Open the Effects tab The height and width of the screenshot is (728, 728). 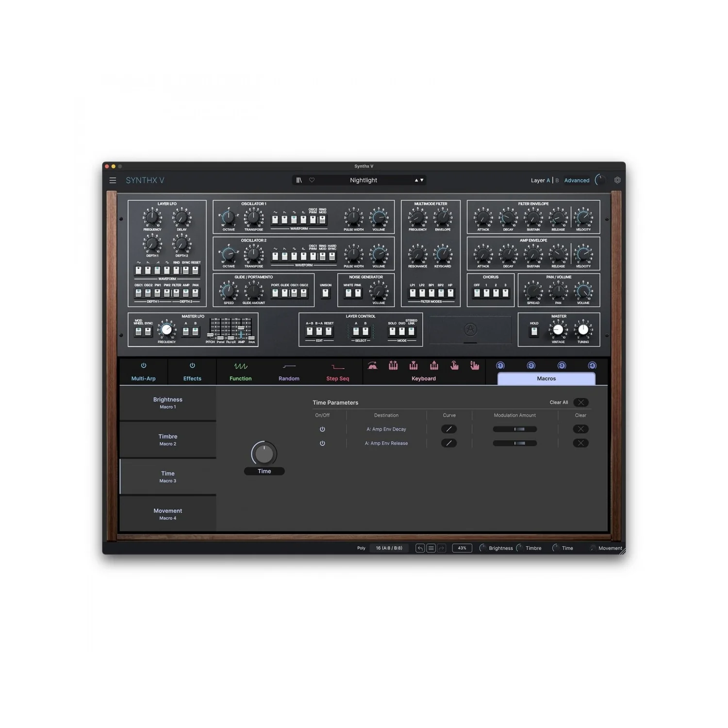192,379
